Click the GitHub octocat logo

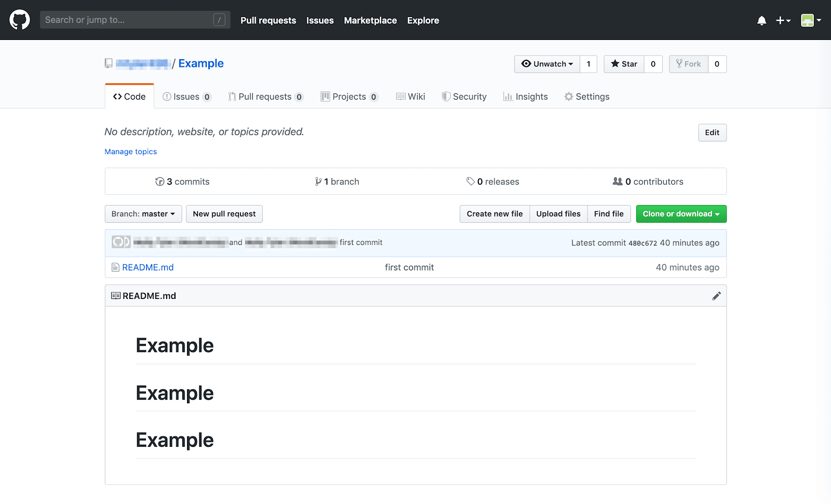pos(19,20)
